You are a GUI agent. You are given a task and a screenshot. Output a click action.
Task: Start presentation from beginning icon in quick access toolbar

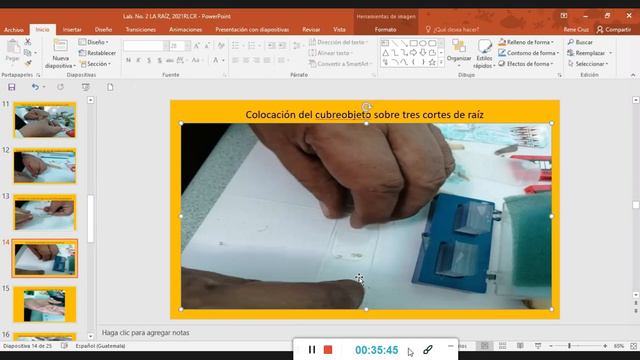pyautogui.click(x=85, y=87)
